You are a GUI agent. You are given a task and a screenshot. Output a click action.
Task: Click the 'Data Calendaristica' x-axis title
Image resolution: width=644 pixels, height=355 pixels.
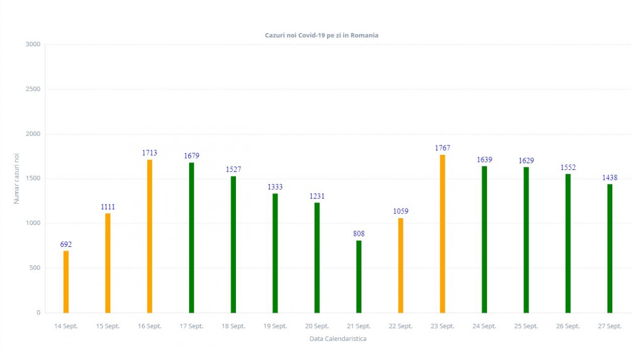(x=338, y=339)
